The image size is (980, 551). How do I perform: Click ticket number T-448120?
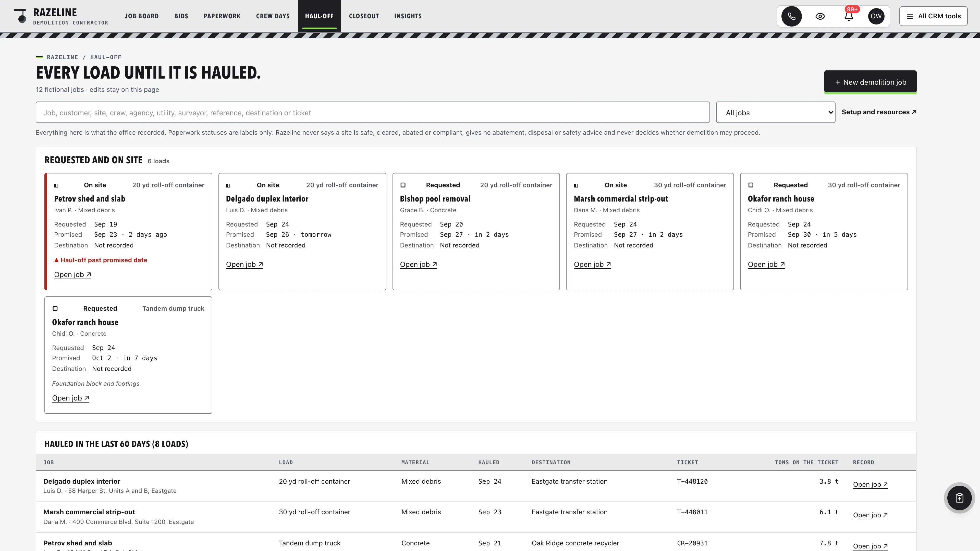point(692,481)
